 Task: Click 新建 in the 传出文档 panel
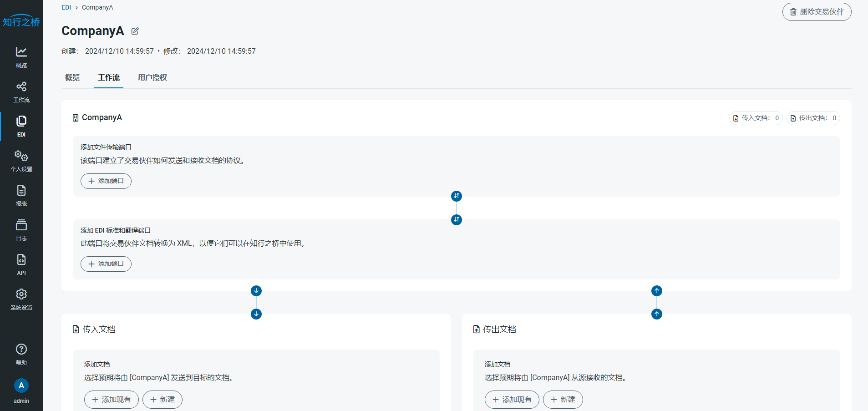click(x=563, y=400)
